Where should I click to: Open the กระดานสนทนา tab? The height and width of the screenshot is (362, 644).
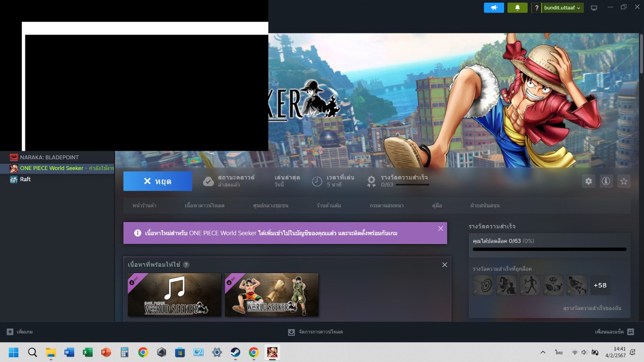[x=386, y=206]
